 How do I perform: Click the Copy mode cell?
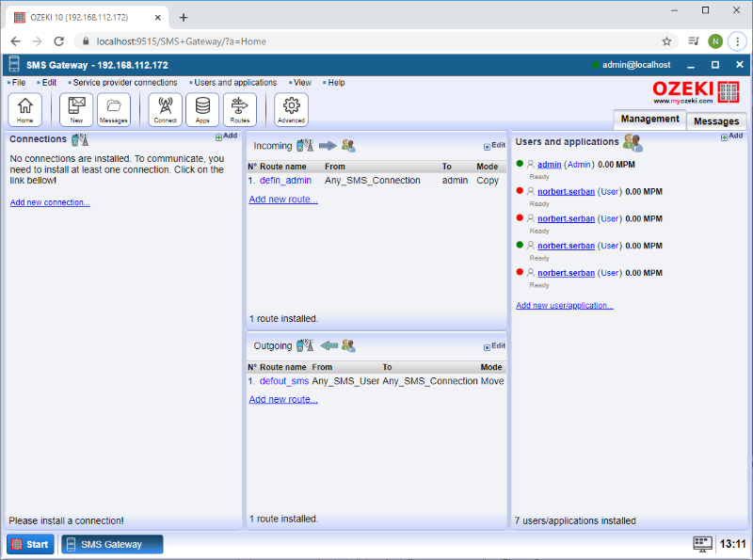[x=488, y=181]
